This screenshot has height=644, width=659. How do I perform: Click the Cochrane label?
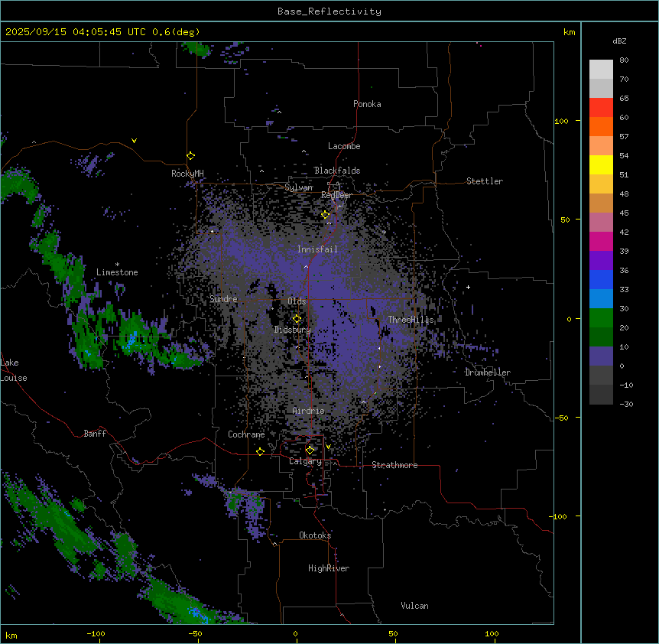[x=246, y=434]
